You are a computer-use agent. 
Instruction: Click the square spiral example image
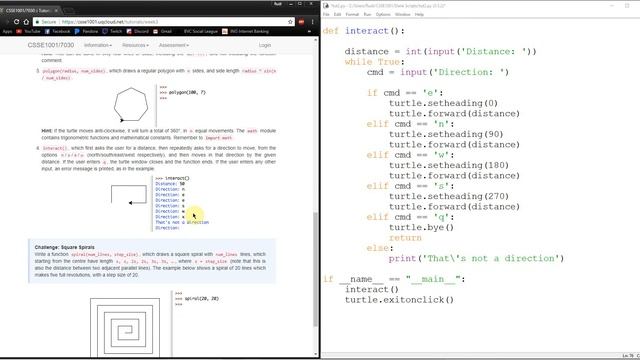point(125,327)
